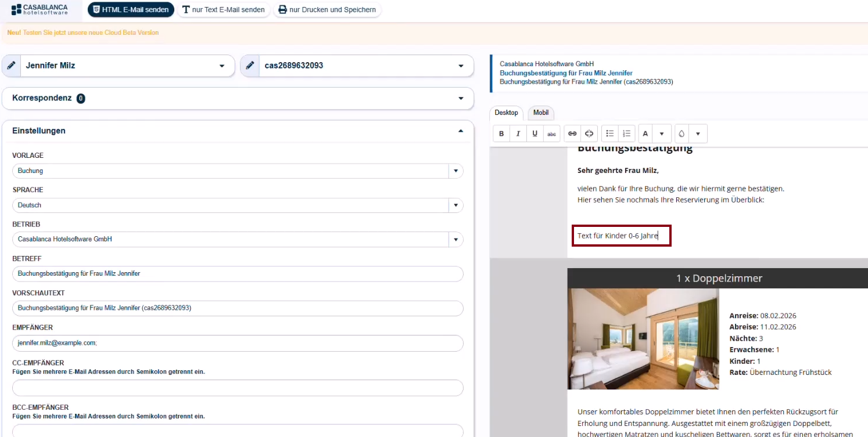Apply a numbered list

click(x=626, y=133)
